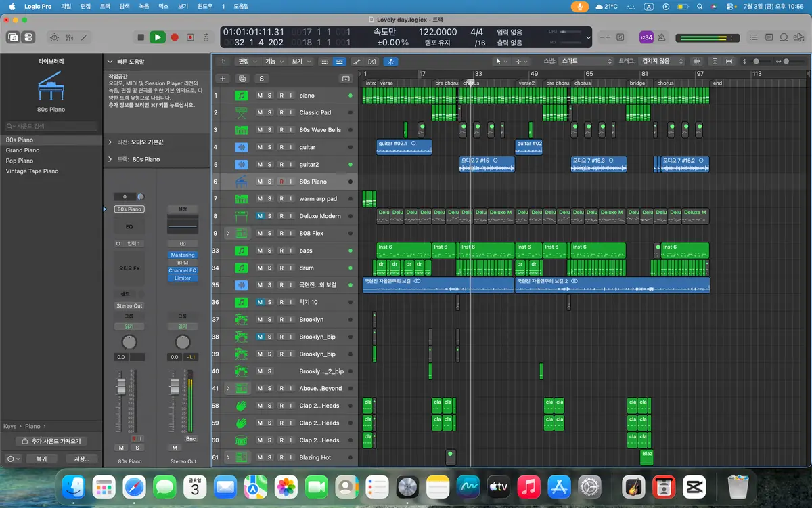812x508 pixels.
Task: Open the 믹스 menu in menu bar
Action: pyautogui.click(x=163, y=6)
